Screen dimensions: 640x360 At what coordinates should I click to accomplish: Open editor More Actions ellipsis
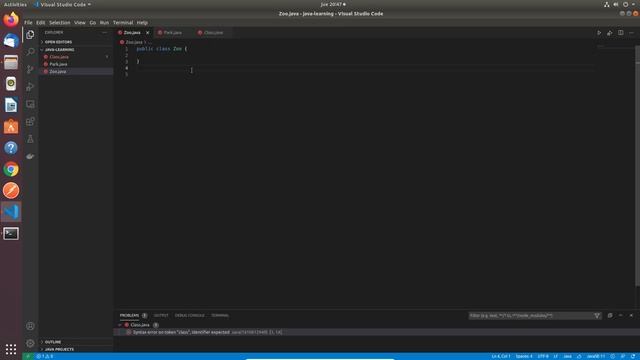[x=631, y=33]
